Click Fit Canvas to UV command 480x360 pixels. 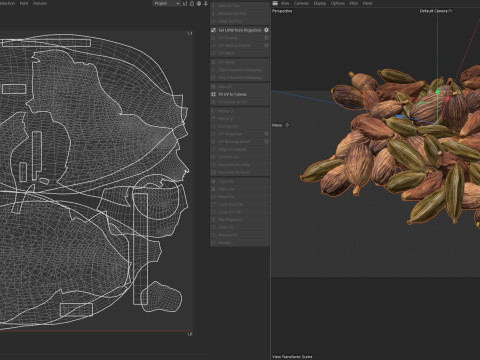click(x=232, y=102)
